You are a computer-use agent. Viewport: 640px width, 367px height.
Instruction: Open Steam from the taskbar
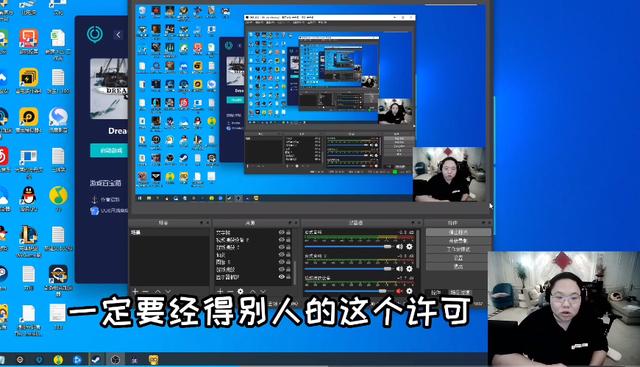coord(96,360)
